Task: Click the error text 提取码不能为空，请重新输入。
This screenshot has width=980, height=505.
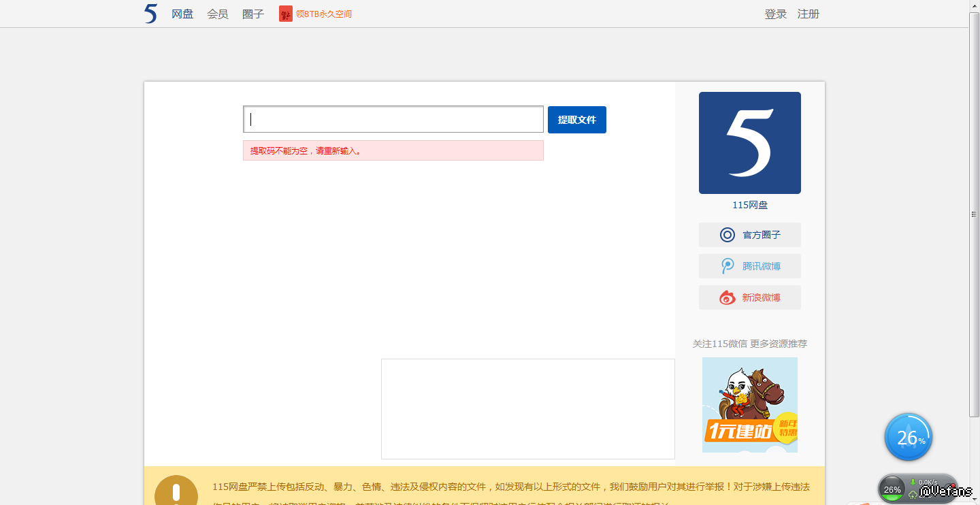Action: [x=306, y=150]
